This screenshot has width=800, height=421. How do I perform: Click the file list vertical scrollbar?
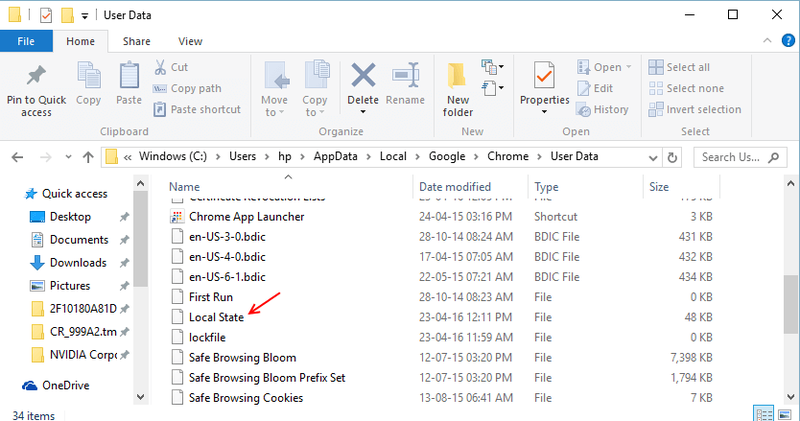(790, 305)
